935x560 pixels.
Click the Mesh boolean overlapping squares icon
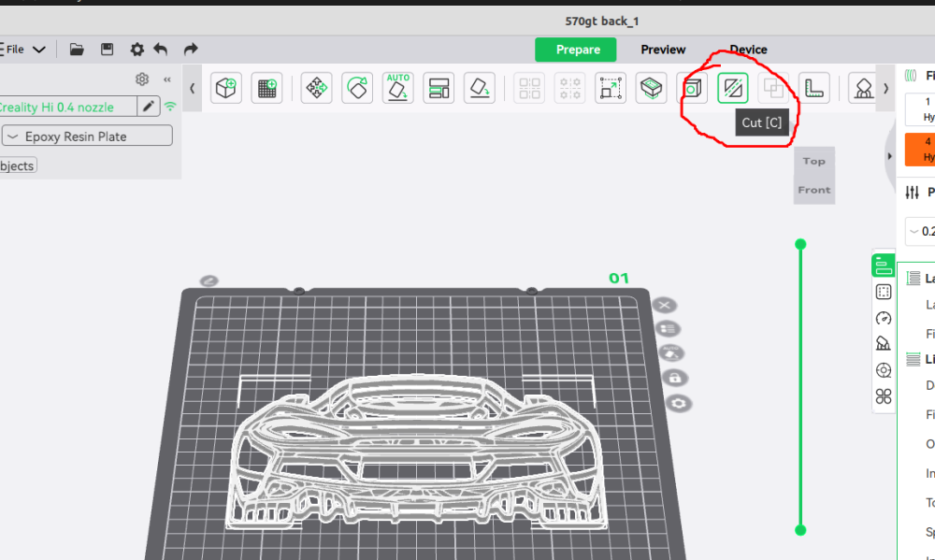coord(773,88)
